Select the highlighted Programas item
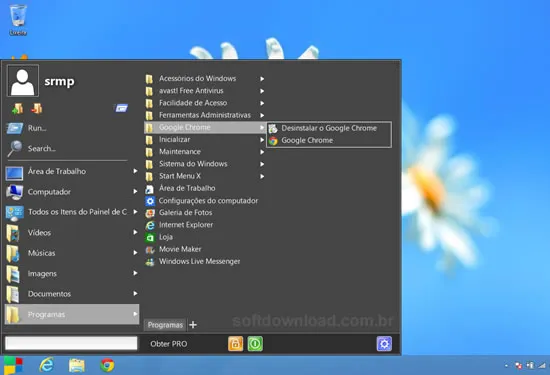The image size is (550, 375). (72, 314)
